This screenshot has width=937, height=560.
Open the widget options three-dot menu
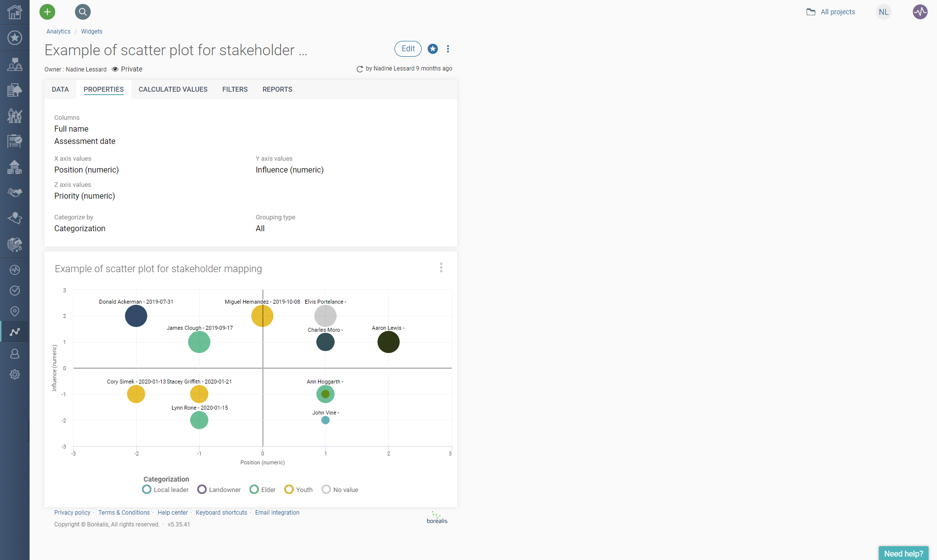click(441, 268)
